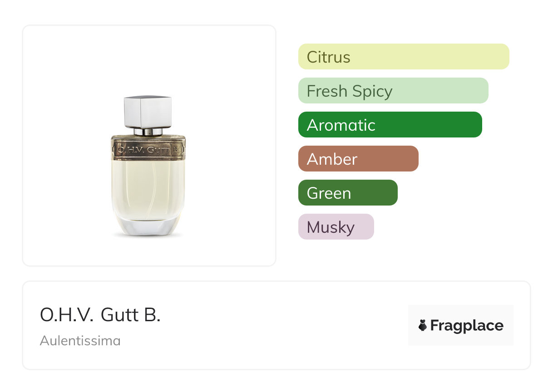553x392 pixels.
Task: Choose the Aromatic accord bar
Action: [390, 125]
